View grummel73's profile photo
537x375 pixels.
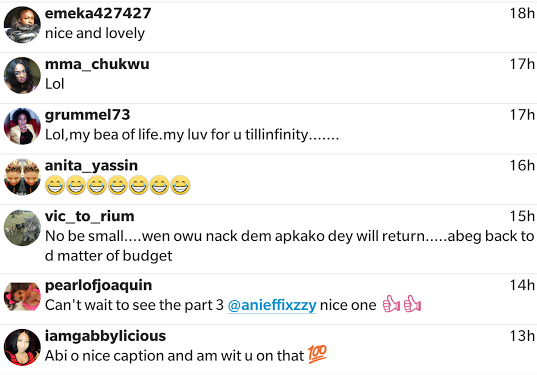tap(22, 126)
